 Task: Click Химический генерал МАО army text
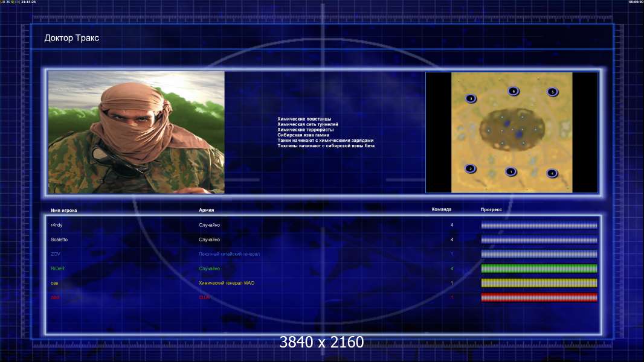[x=227, y=283]
